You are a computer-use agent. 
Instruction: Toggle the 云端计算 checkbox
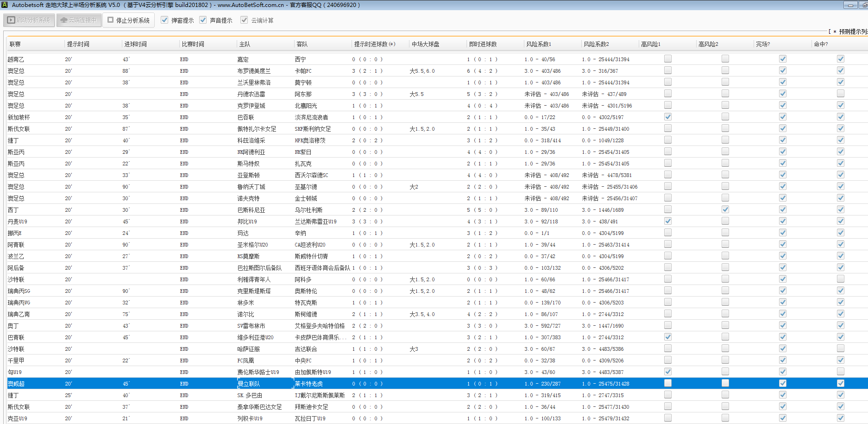pyautogui.click(x=244, y=20)
